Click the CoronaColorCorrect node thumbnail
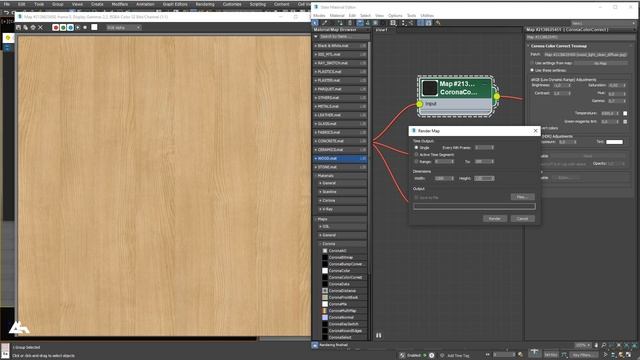 [429, 88]
